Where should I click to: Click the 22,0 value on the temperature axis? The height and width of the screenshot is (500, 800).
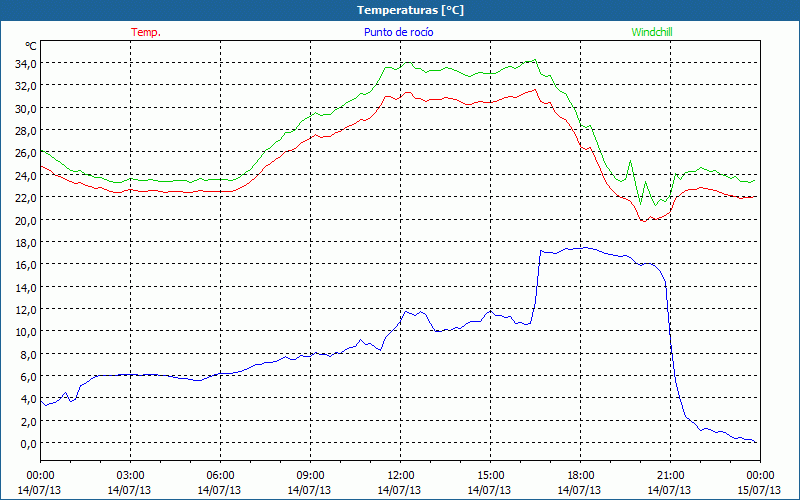pos(26,197)
